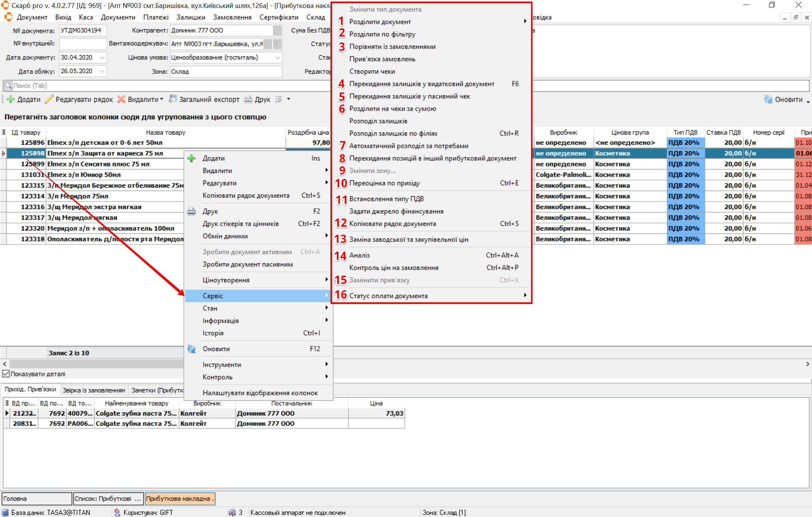Open the Дата документу dropdown

pos(102,58)
